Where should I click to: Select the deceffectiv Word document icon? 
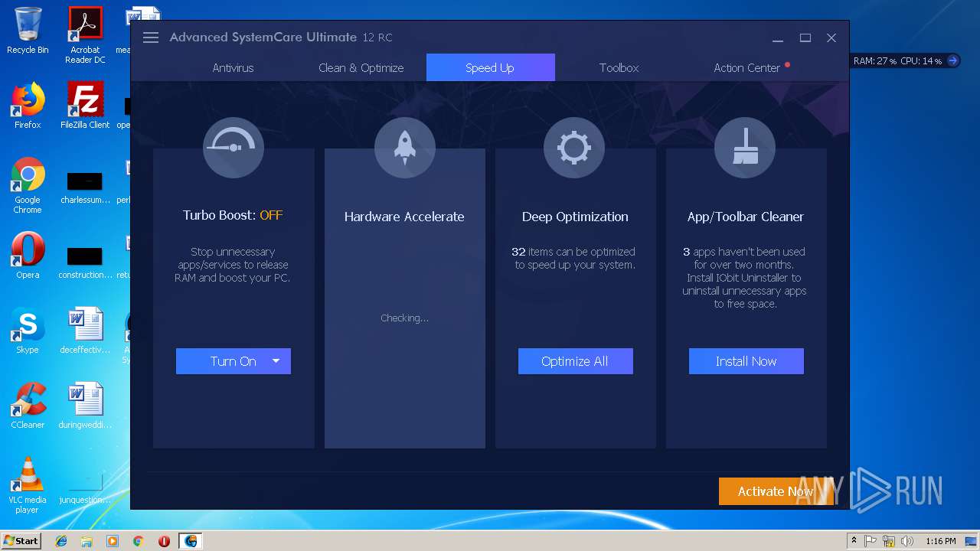(85, 331)
